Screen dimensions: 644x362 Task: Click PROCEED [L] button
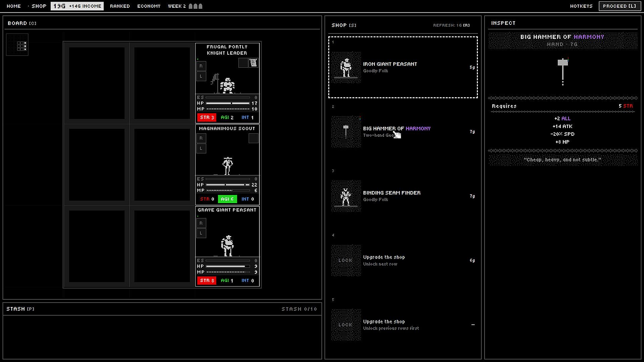[620, 6]
